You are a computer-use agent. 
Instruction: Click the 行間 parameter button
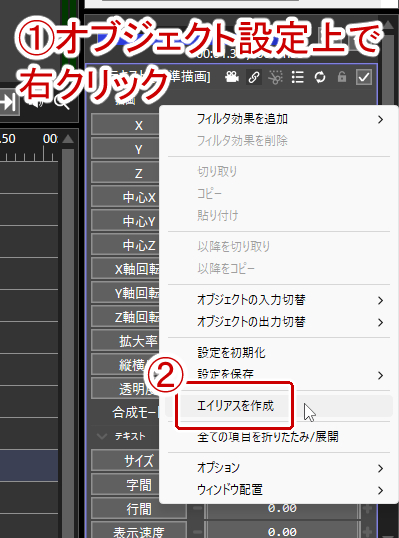pos(139,509)
